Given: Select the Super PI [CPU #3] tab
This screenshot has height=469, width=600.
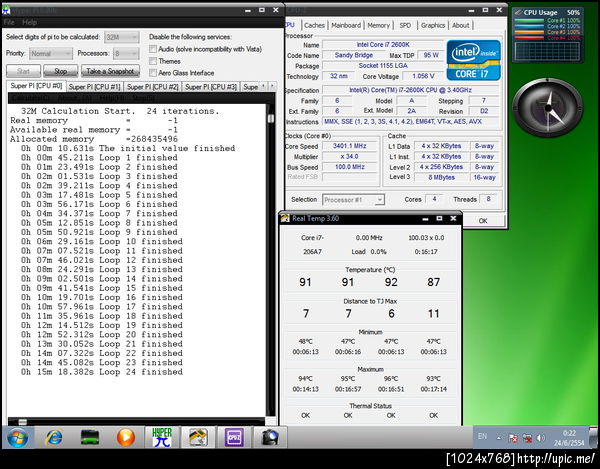Looking at the screenshot, I should point(210,87).
